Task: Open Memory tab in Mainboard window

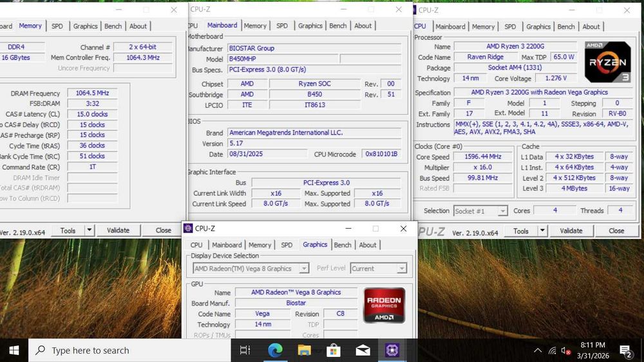Action: [x=255, y=26]
